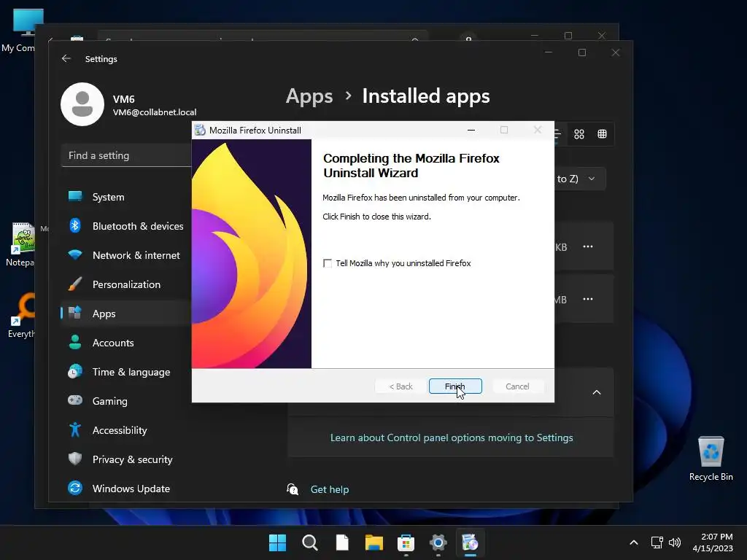Click the Windows Update sync icon
This screenshot has height=560, width=747.
75,488
